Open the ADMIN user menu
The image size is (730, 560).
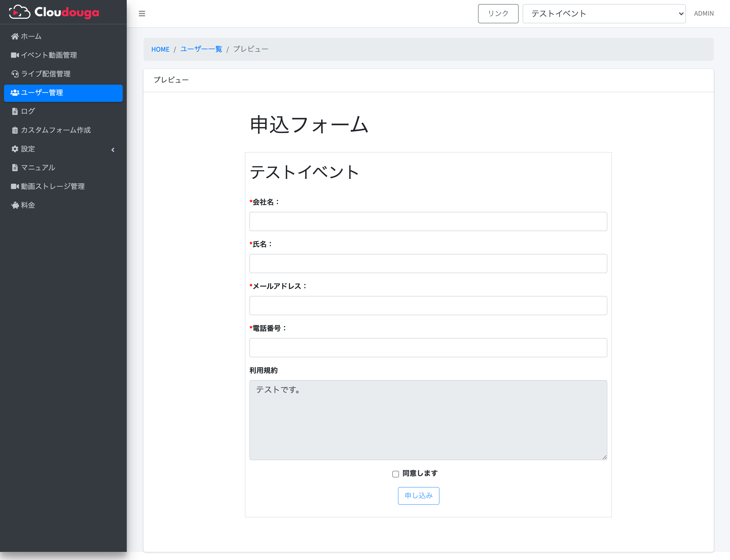click(704, 14)
